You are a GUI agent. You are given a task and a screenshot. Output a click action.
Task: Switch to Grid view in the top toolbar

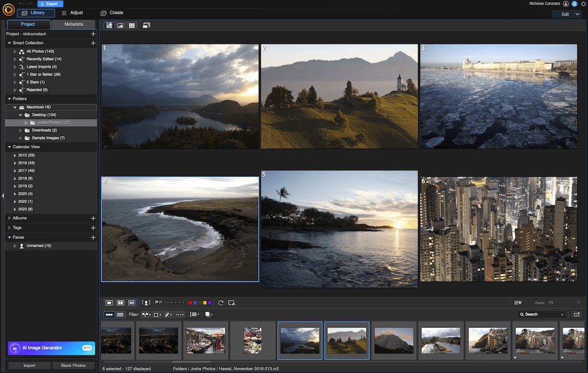tap(132, 24)
